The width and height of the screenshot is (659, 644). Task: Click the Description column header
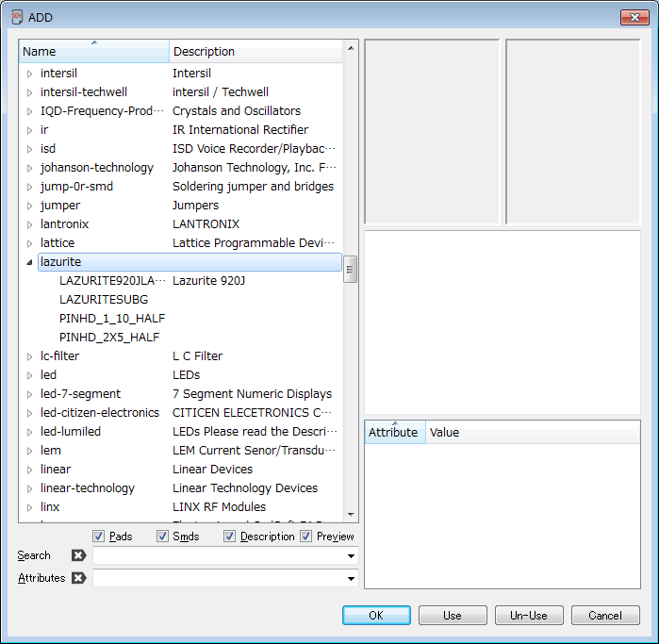coord(255,52)
